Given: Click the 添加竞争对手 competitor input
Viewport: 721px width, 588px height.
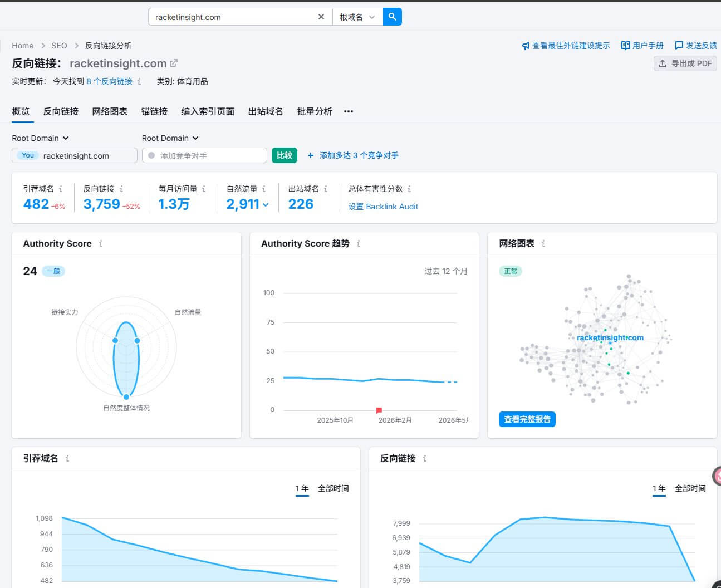Looking at the screenshot, I should click(204, 155).
